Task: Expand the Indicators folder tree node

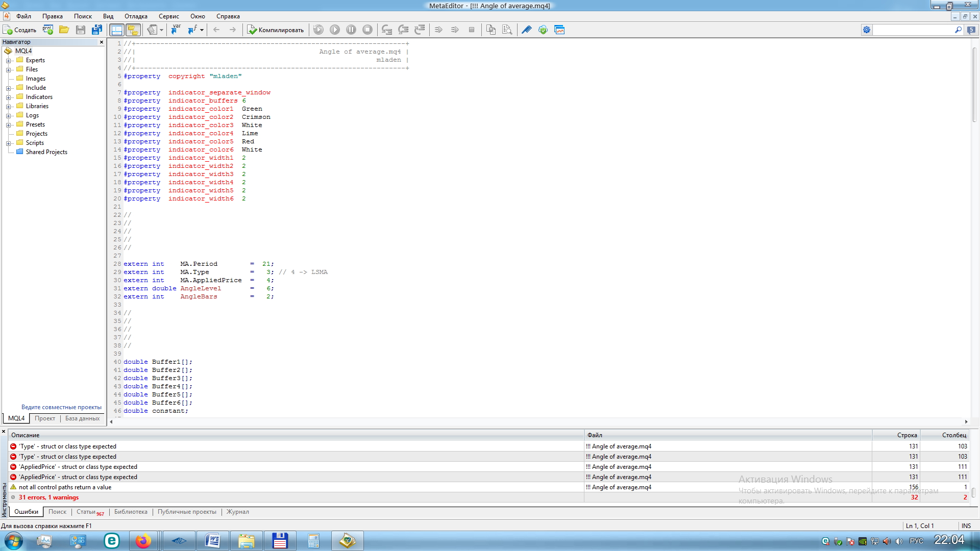Action: point(9,97)
